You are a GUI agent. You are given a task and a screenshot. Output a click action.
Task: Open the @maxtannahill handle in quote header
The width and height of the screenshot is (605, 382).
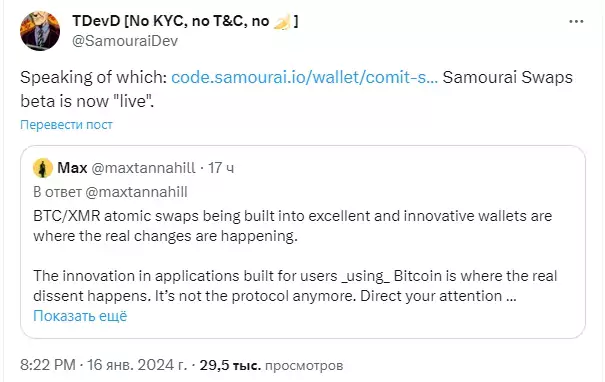click(x=143, y=168)
